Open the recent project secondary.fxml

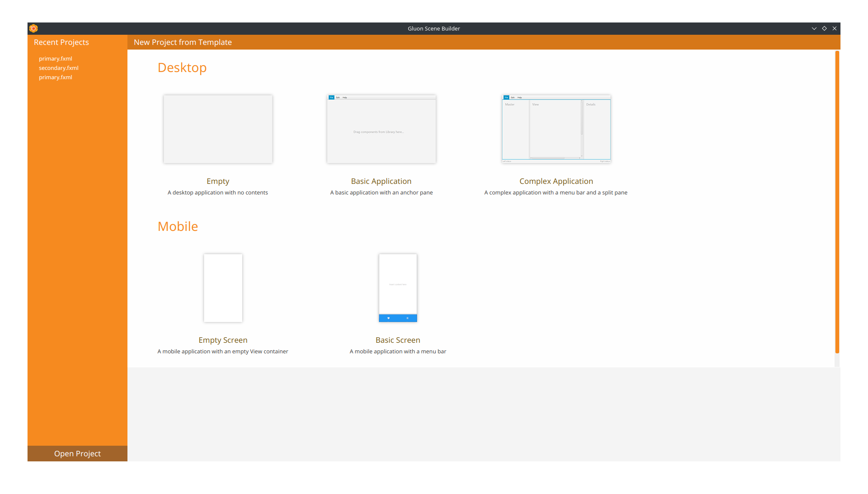click(58, 68)
